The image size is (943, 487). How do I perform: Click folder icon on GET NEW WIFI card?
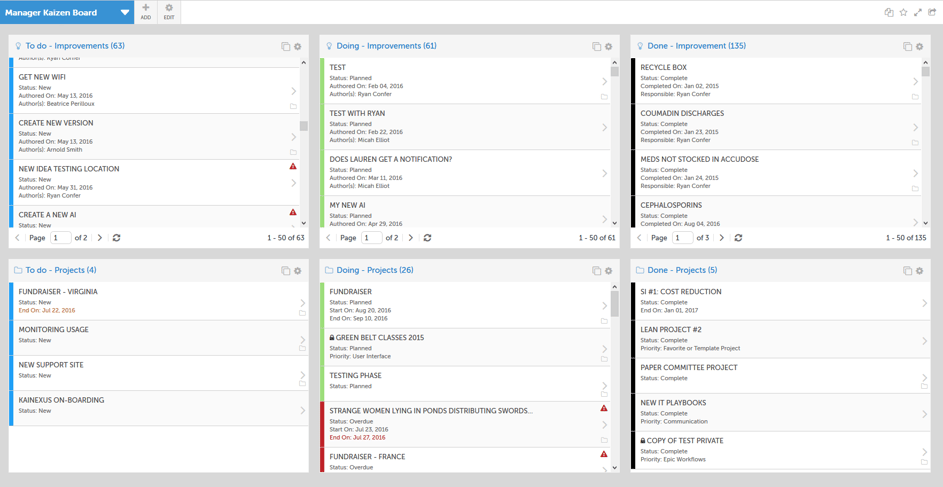[x=293, y=106]
